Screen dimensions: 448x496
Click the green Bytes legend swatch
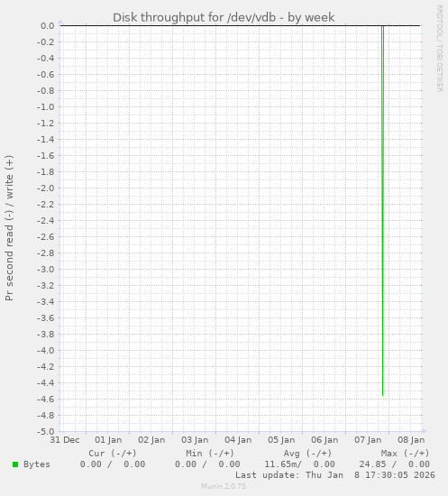point(15,464)
